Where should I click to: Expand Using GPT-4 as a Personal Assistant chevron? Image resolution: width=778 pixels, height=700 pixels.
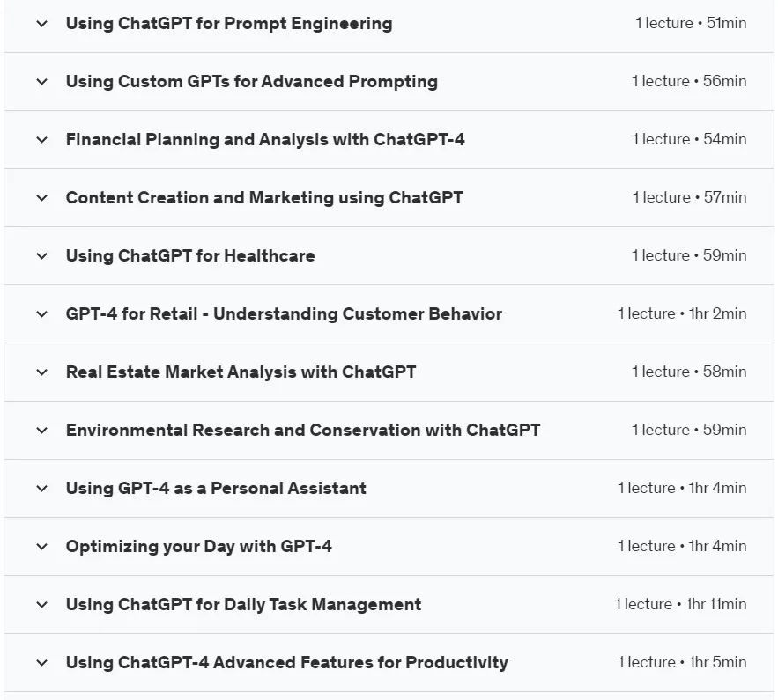point(42,489)
